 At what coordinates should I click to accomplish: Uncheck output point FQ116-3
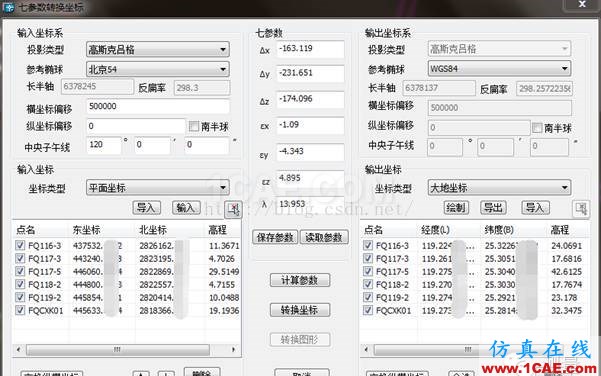coord(368,245)
